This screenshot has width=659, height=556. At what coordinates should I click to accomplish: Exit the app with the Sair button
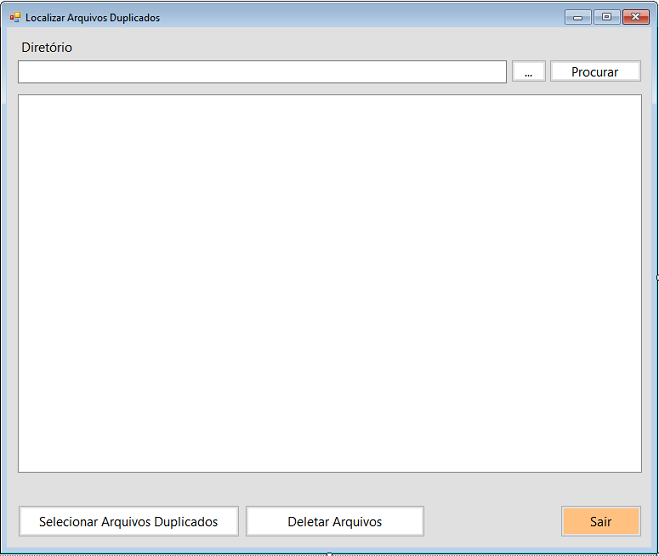coord(601,521)
